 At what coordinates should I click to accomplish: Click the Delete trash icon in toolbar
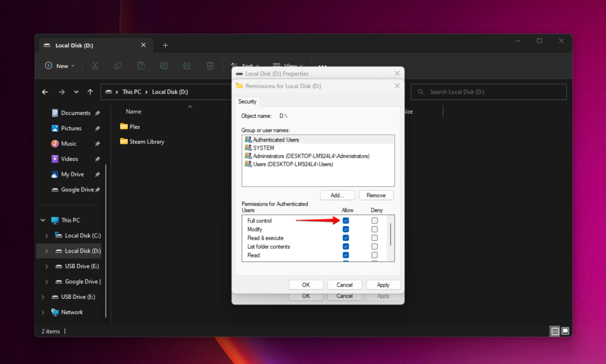coord(209,66)
